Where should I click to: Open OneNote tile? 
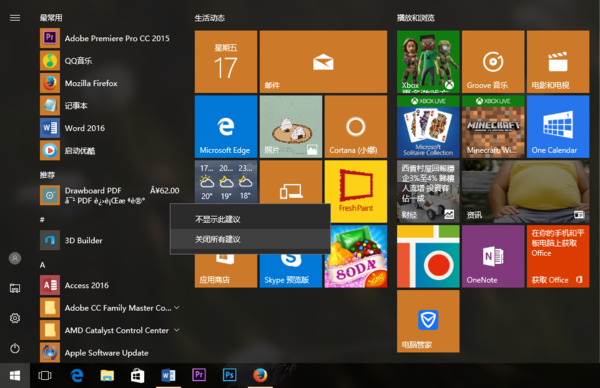click(493, 256)
